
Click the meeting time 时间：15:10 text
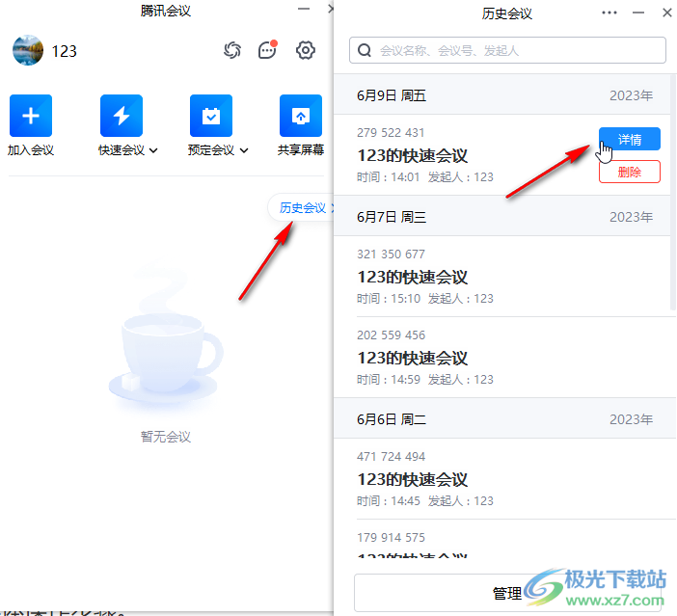click(389, 298)
